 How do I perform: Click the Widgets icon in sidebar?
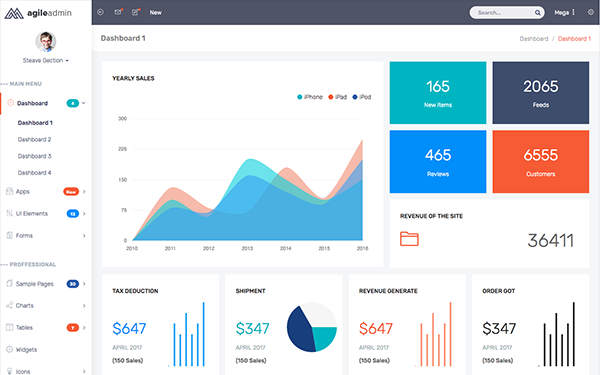pyautogui.click(x=10, y=349)
